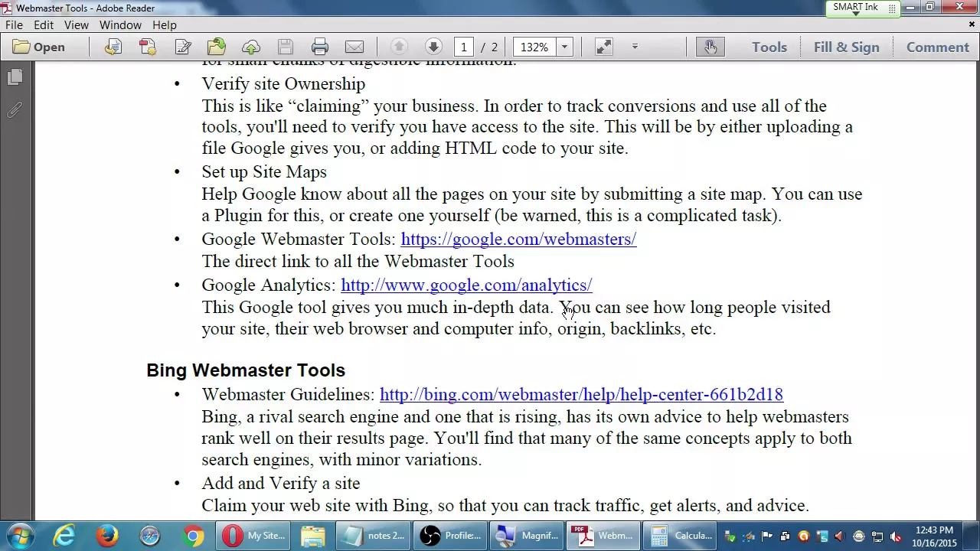Print the document via printer icon
This screenshot has height=551, width=980.
click(x=320, y=47)
